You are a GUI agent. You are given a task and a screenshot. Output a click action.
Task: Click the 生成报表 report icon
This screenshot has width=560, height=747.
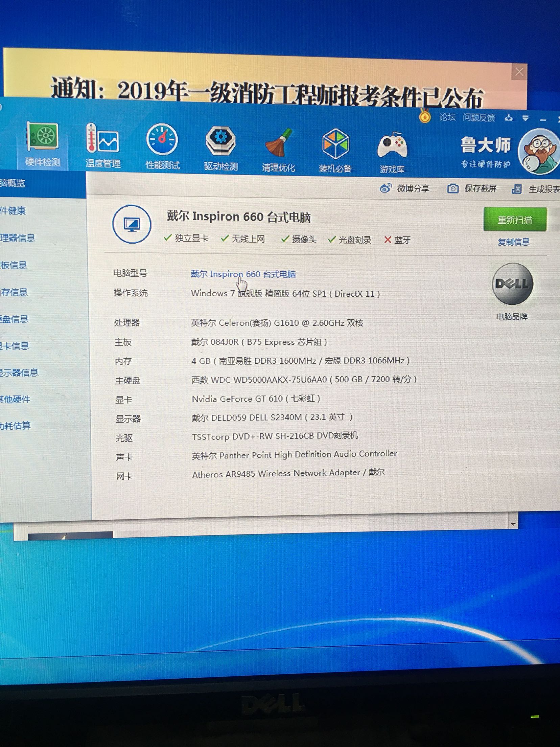[516, 189]
